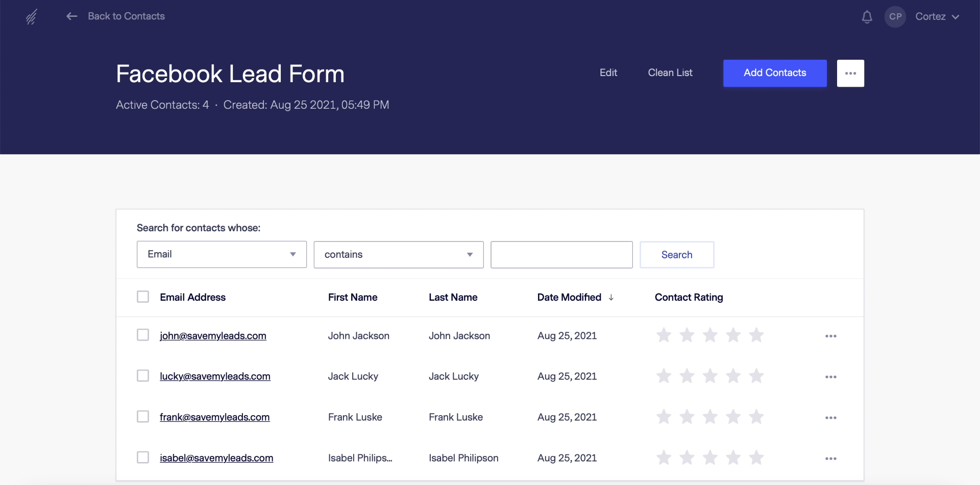The width and height of the screenshot is (980, 485).
Task: Click last name cell Jack Lucky
Action: (453, 377)
